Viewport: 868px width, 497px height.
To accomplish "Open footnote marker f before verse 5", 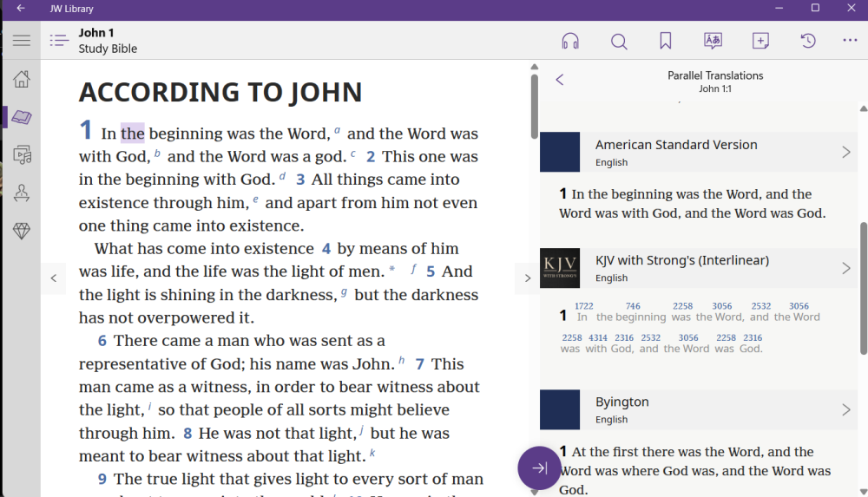I will click(x=413, y=268).
